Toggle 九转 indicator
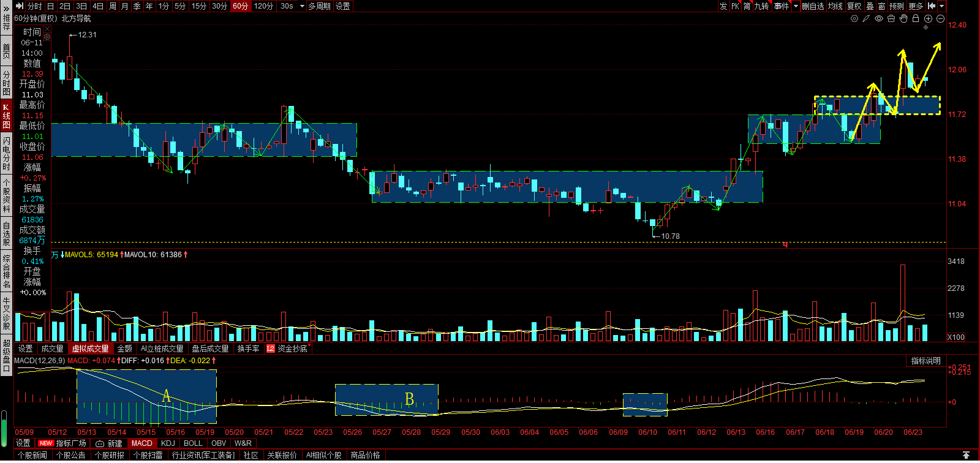This screenshot has width=980, height=463. (x=761, y=6)
